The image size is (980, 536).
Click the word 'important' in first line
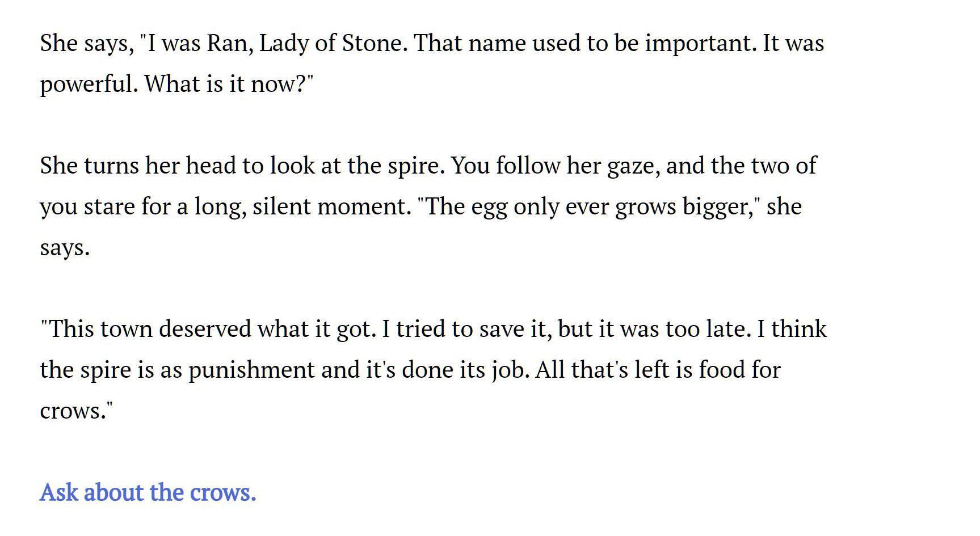[x=700, y=44]
